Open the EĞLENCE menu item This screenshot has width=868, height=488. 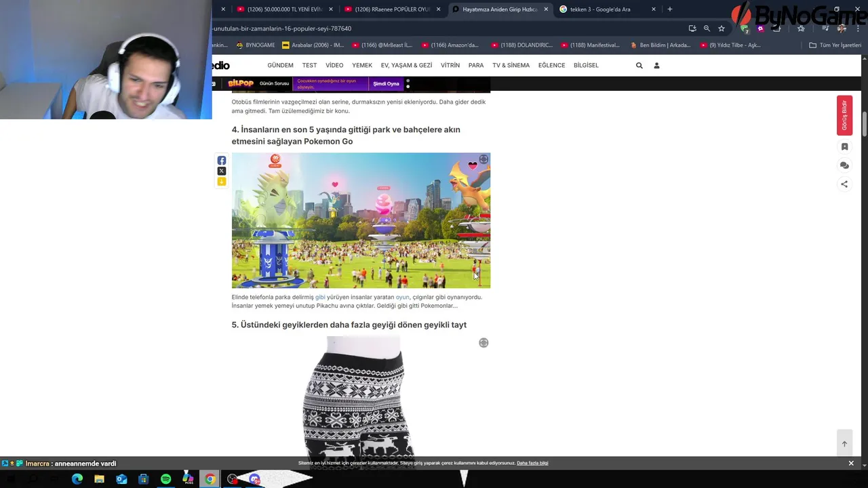coord(551,66)
